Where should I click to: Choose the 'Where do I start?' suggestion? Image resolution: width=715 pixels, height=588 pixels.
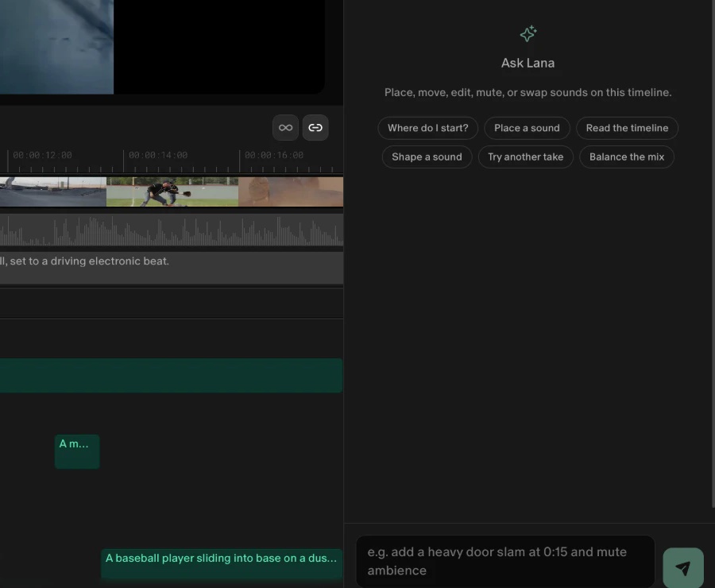click(x=427, y=128)
